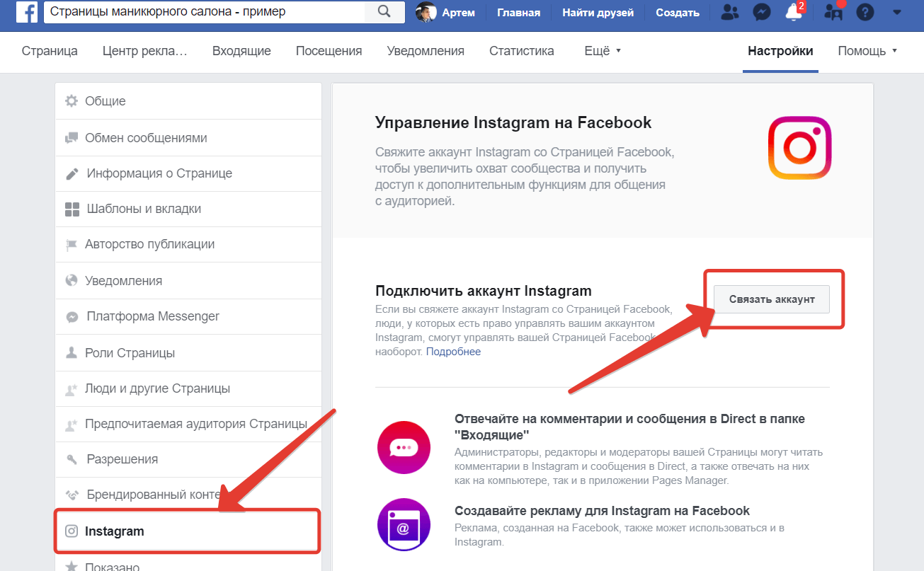This screenshot has height=571, width=924.
Task: Open the Центр рекламы tab
Action: click(145, 51)
